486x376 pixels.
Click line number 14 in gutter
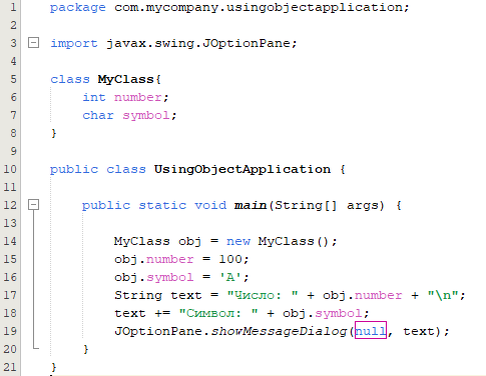10,241
